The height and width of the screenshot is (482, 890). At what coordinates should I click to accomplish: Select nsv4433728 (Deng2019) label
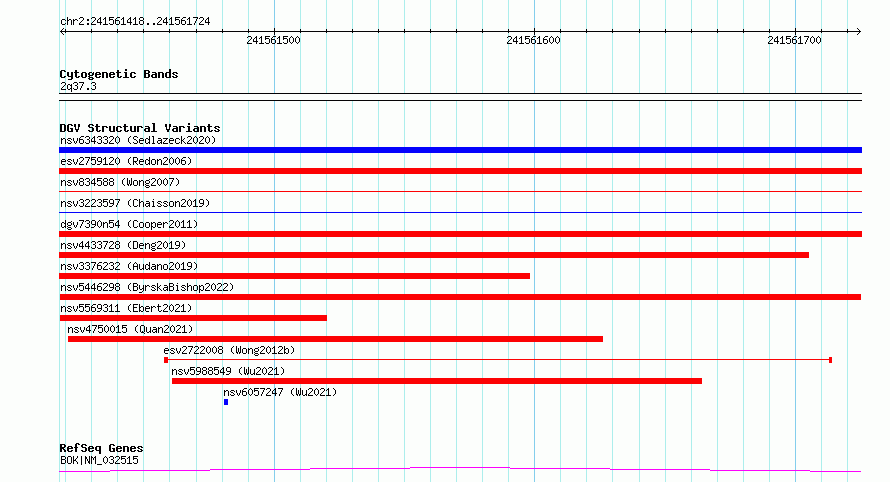(123, 245)
